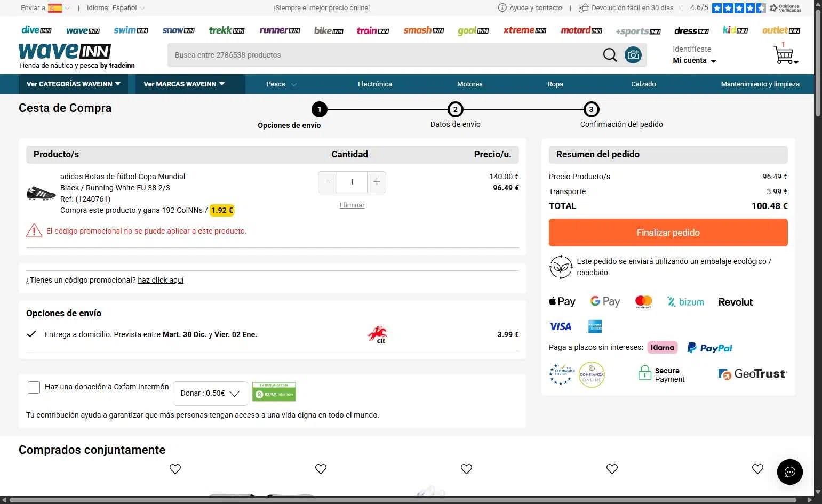822x504 pixels.
Task: Open the snowinn store logo link
Action: point(178,30)
